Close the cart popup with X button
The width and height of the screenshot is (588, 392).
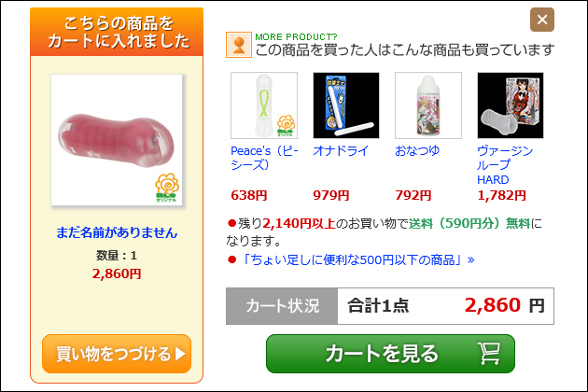542,20
